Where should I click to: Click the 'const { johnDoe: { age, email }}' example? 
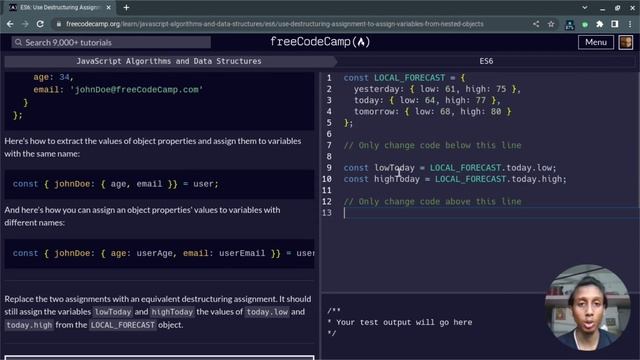[116, 184]
